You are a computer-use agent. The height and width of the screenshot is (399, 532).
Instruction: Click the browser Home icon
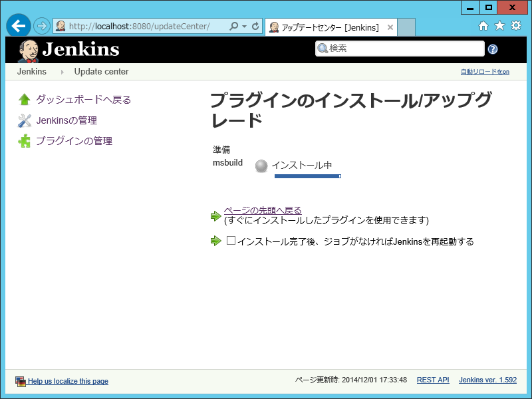pyautogui.click(x=483, y=25)
